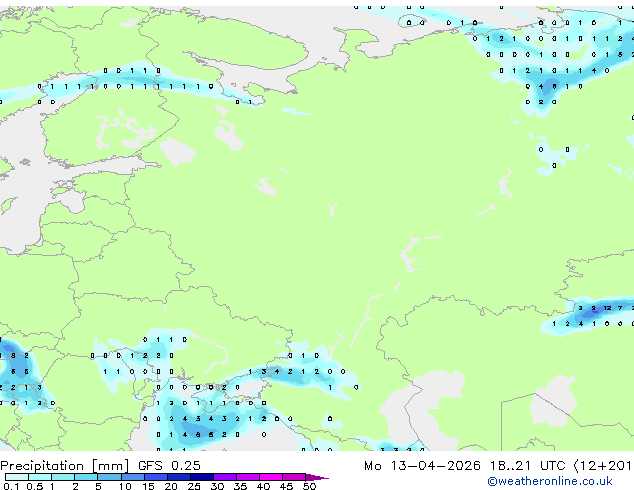Click the legend label '20'

pyautogui.click(x=171, y=486)
